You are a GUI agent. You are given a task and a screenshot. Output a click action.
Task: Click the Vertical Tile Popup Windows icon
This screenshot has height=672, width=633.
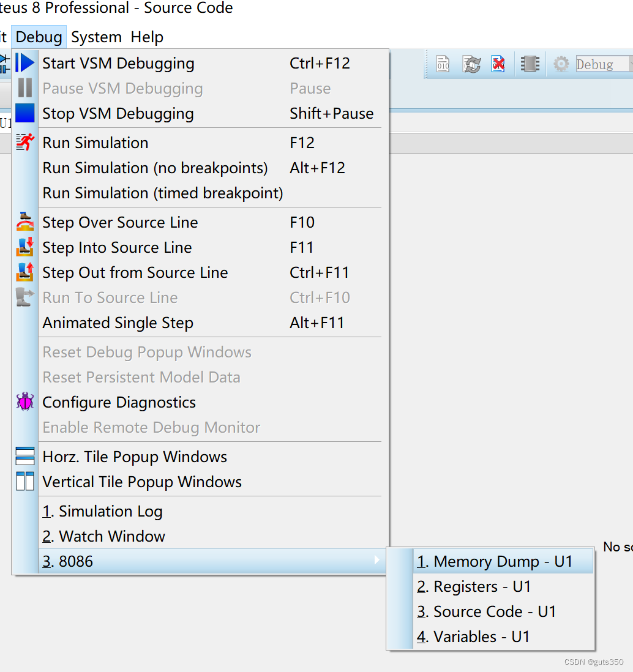click(x=25, y=481)
